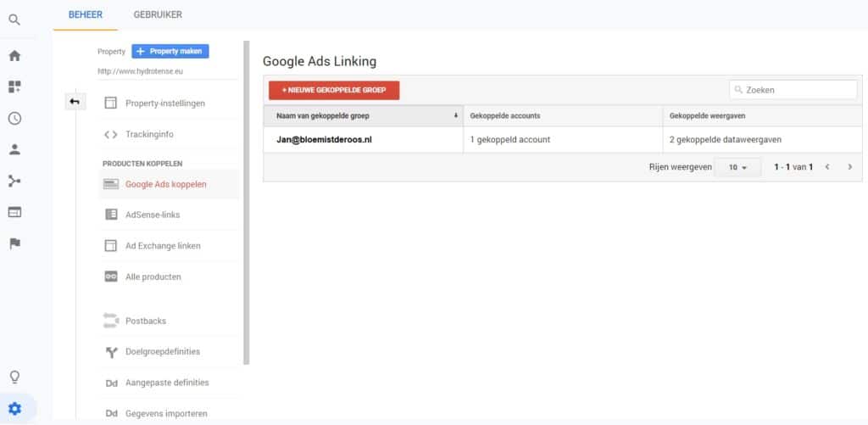Viewport: 868px width, 425px height.
Task: Open rows per page dropdown showing 10
Action: click(737, 168)
